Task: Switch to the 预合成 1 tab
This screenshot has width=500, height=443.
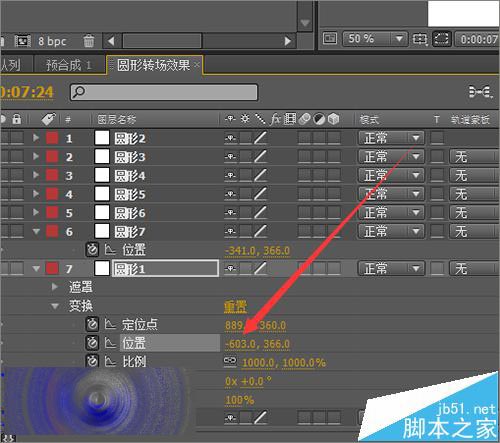Action: click(x=68, y=65)
